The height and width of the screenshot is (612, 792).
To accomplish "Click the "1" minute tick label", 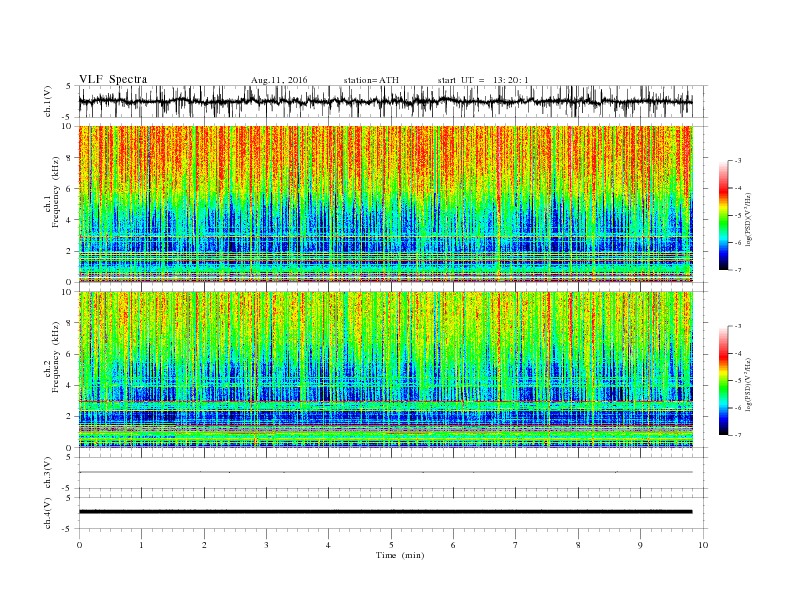I will click(x=141, y=545).
